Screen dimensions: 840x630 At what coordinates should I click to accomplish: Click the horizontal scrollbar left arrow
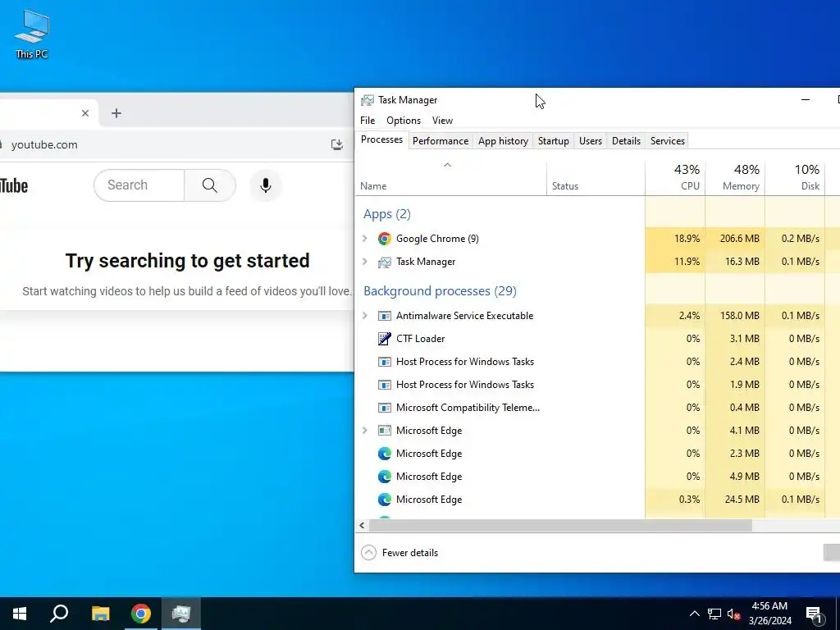click(x=362, y=526)
